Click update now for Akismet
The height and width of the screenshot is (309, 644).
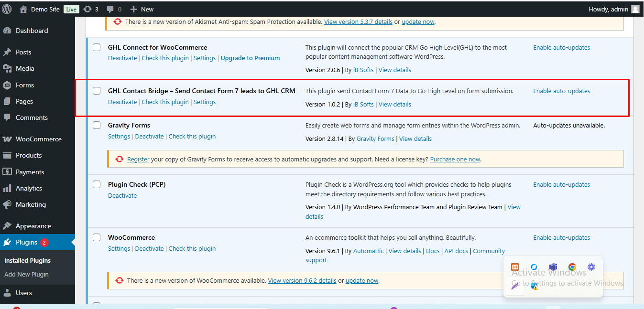tap(418, 21)
